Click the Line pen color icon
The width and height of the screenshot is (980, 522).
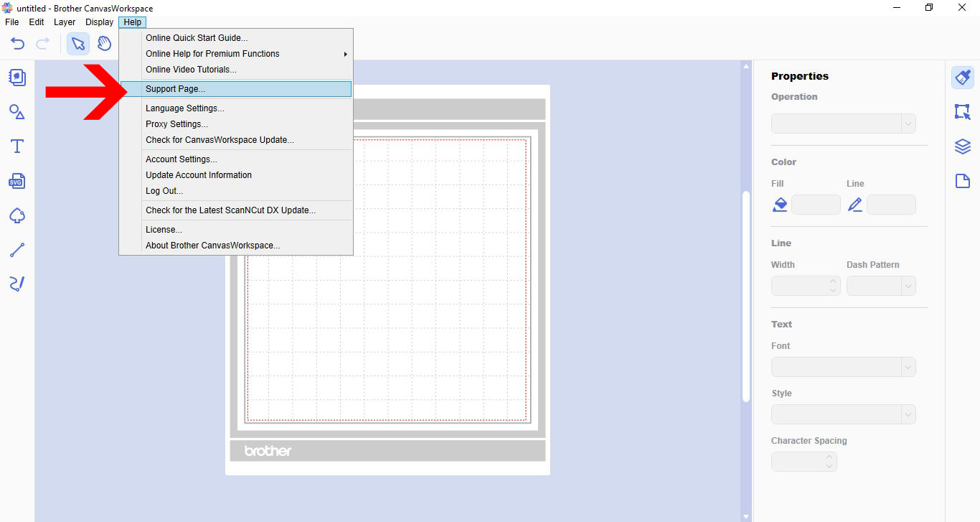(x=855, y=205)
